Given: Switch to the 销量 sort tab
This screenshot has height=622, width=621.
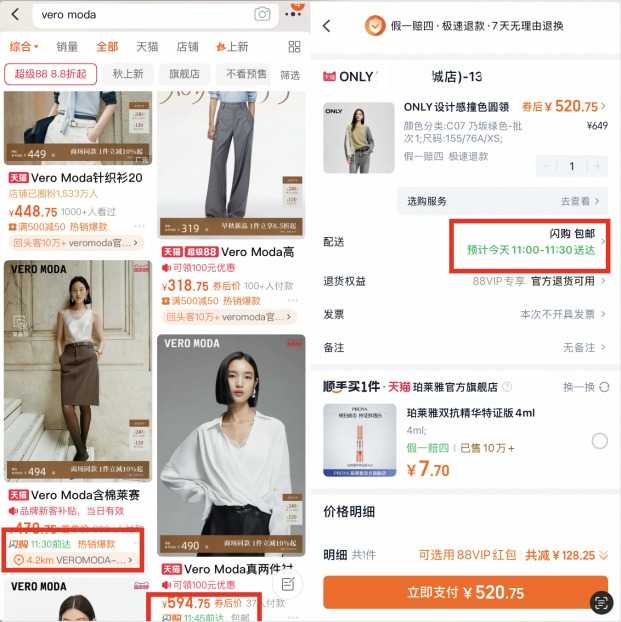Looking at the screenshot, I should coord(67,47).
